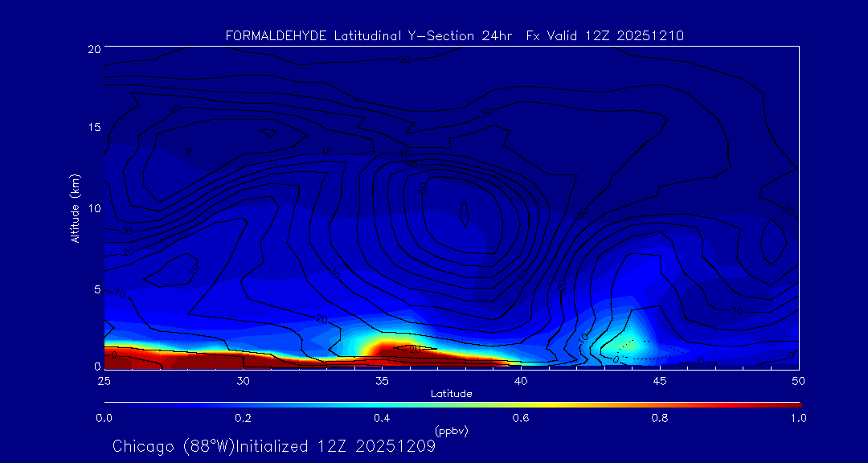The image size is (868, 463).
Task: Click the dark red end of the colorbar
Action: 789,405
